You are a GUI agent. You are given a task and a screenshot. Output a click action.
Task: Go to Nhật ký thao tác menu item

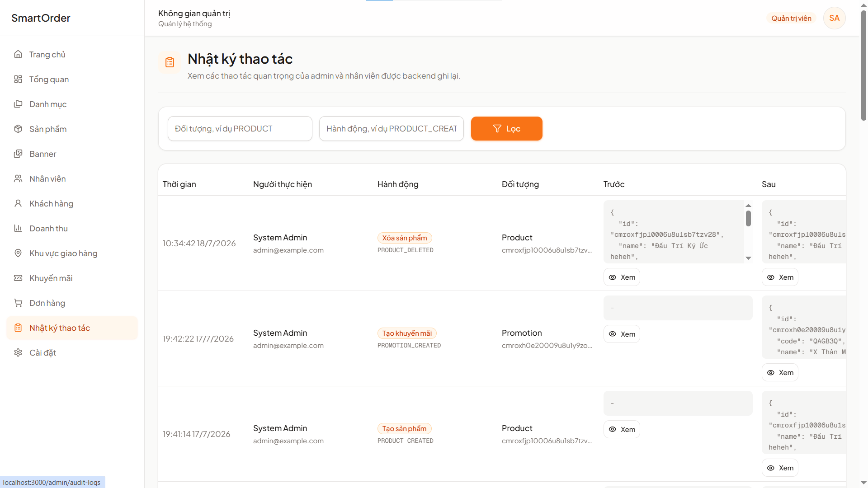click(x=72, y=328)
